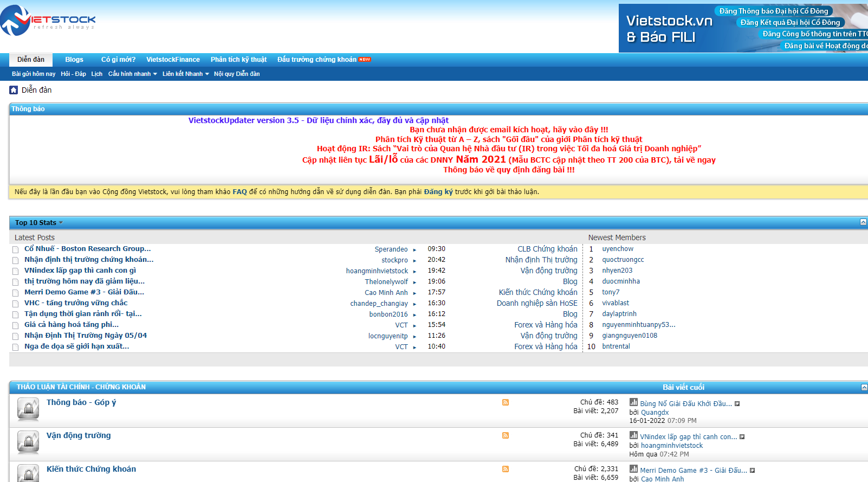Viewport: 868px width, 482px height.
Task: Open VietstockUpdater version 3.5 announcement
Action: click(x=319, y=120)
